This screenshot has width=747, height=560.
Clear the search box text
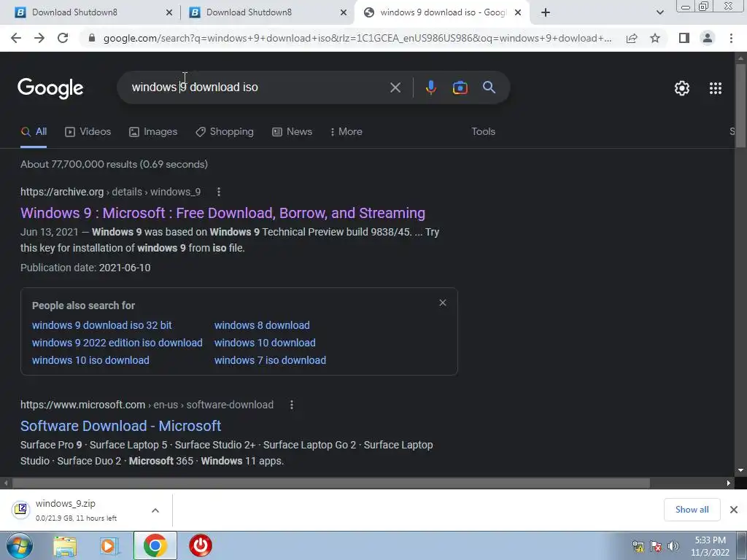[x=395, y=87]
